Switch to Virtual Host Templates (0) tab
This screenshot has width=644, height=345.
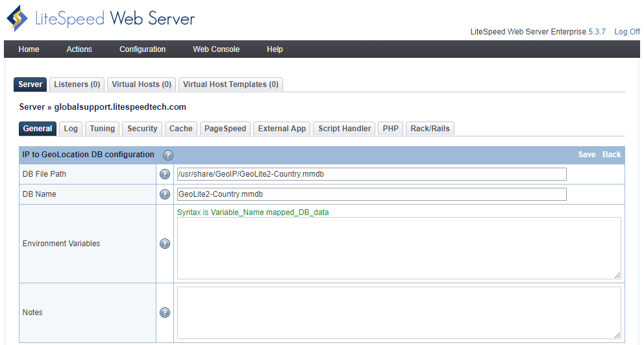(x=231, y=84)
